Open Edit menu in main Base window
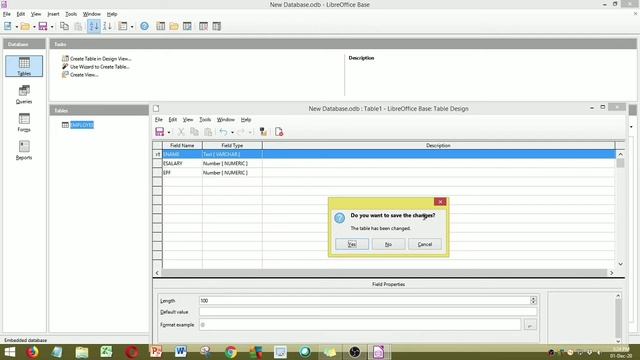Screen dimensions: 640x360 [x=20, y=14]
